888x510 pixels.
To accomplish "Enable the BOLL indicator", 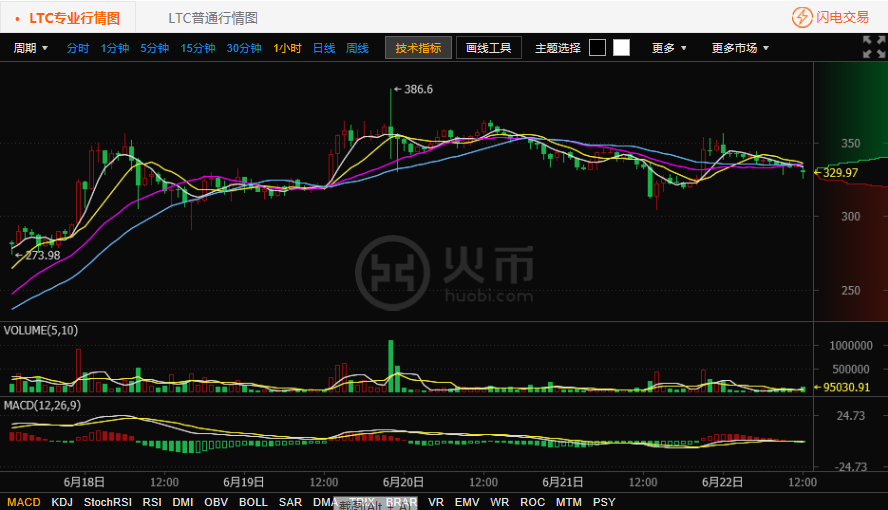I will click(x=253, y=502).
